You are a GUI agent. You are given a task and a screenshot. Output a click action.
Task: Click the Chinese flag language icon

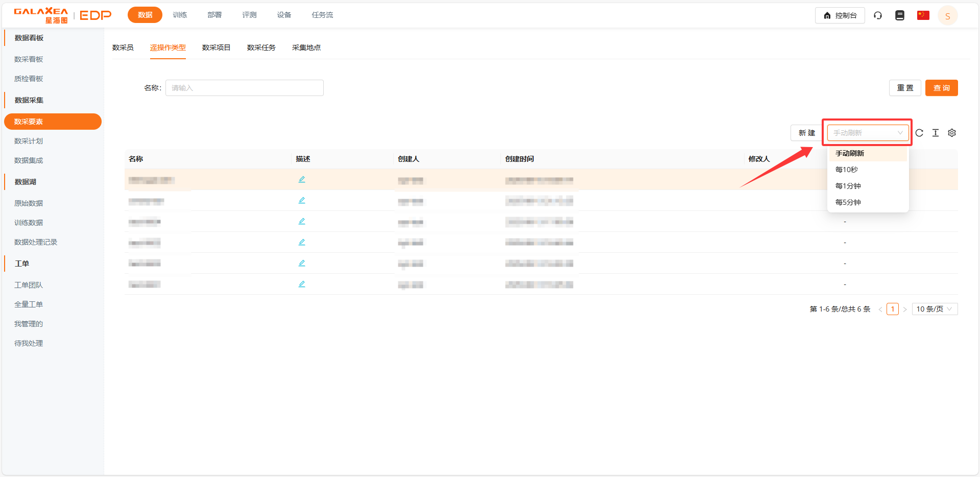click(x=923, y=15)
